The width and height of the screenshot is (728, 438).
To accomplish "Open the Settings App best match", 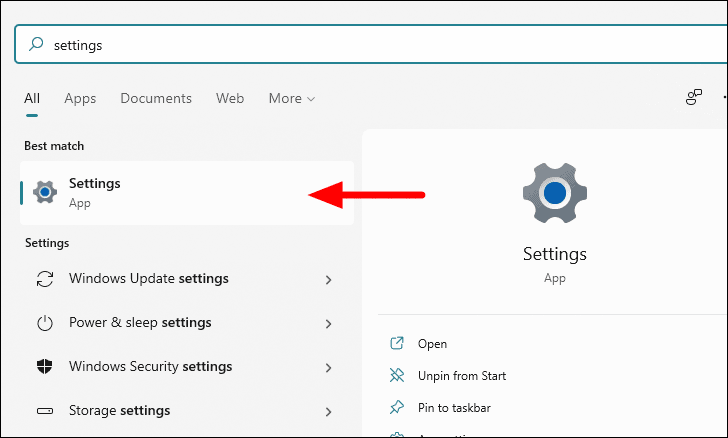I will coord(187,193).
